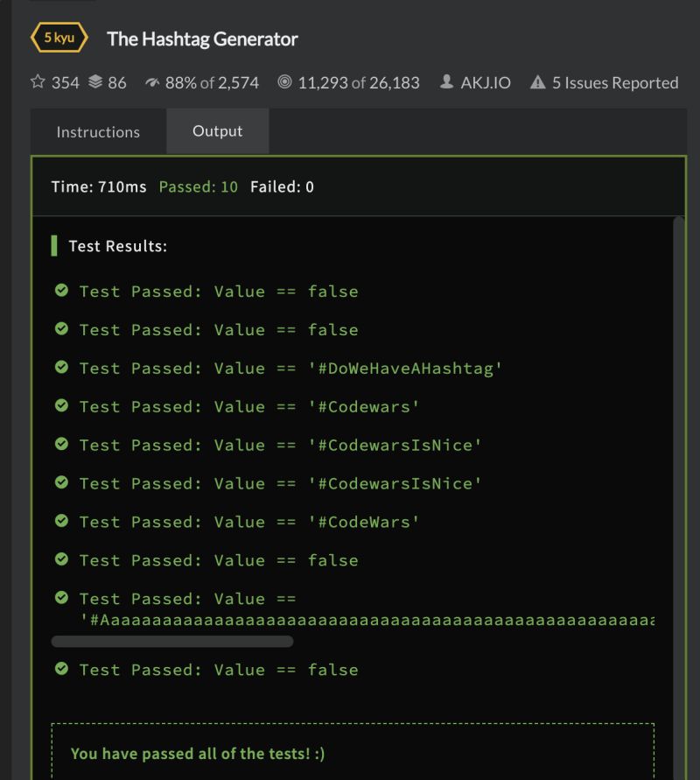Click the Test Results header
This screenshot has width=700, height=780.
[x=118, y=246]
